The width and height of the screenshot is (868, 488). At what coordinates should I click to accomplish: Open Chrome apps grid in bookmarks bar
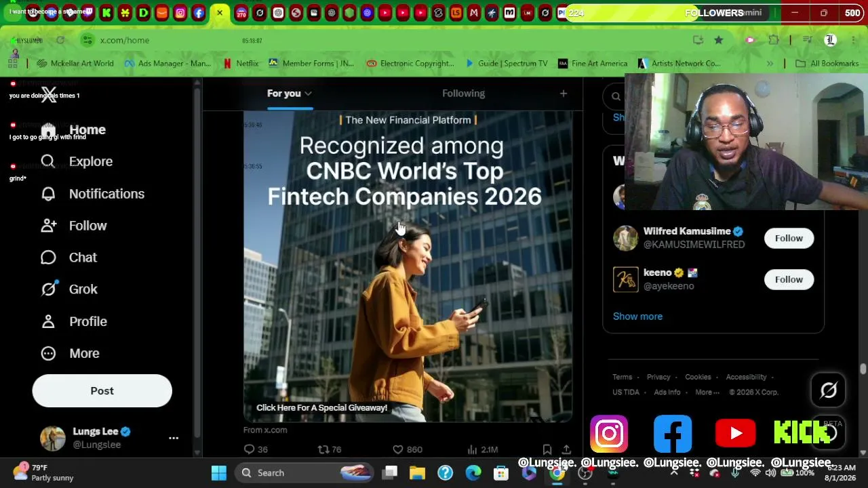click(x=13, y=63)
